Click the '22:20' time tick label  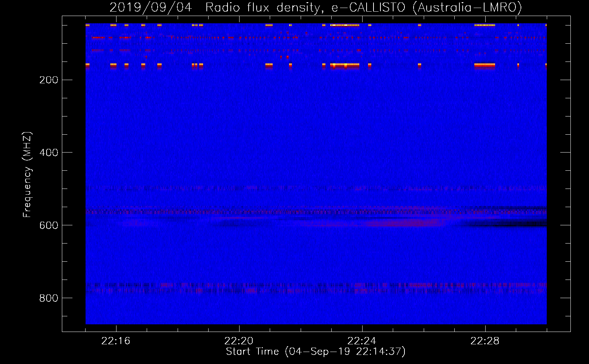[x=239, y=341]
